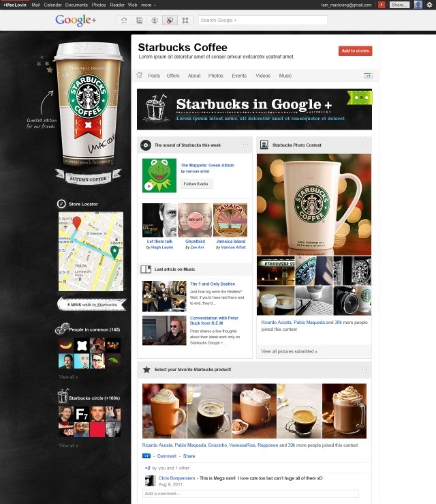Toggle the +1 button on the tab bar
The width and height of the screenshot is (436, 504).
pyautogui.click(x=368, y=76)
